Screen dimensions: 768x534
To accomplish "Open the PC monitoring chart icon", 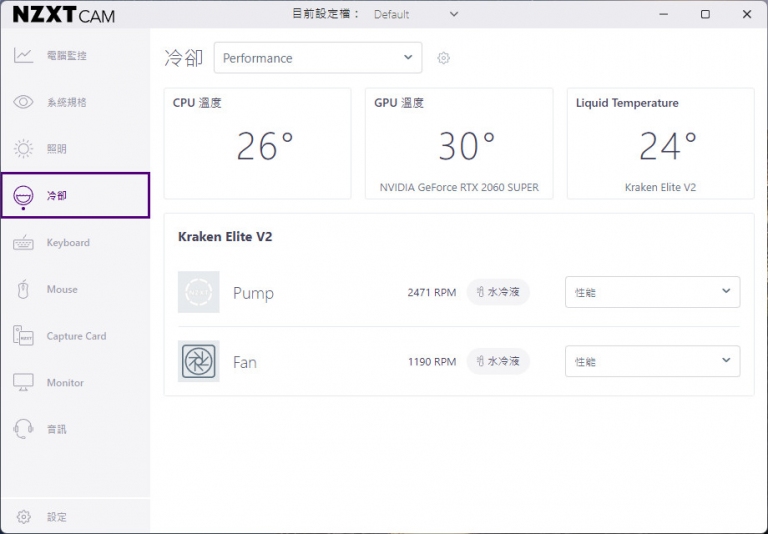I will tap(23, 55).
